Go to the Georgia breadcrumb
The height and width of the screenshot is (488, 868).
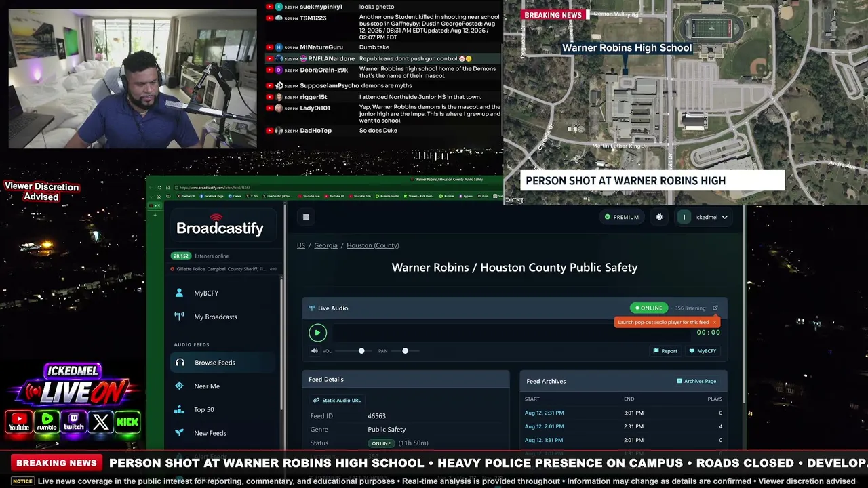325,245
